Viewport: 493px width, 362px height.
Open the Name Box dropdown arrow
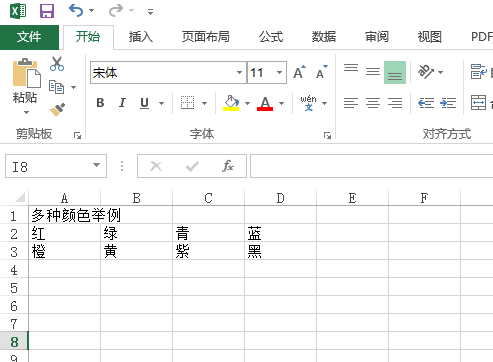pyautogui.click(x=96, y=165)
